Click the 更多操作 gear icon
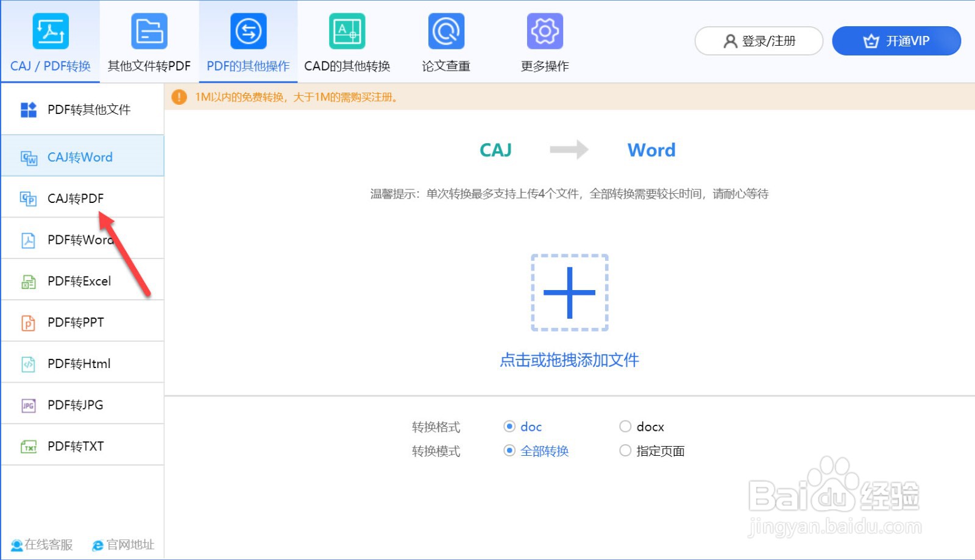 (545, 31)
